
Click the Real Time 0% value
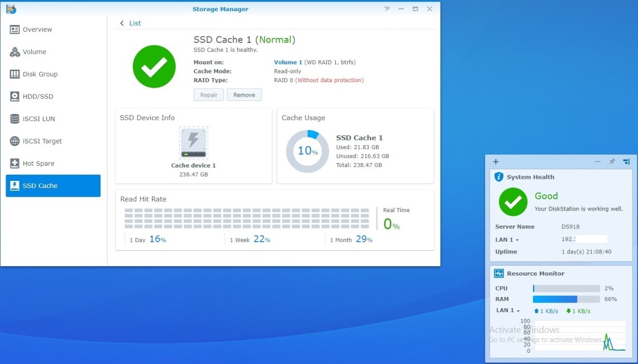(x=392, y=224)
